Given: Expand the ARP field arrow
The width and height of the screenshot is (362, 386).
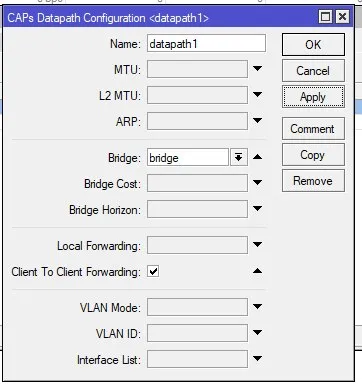Looking at the screenshot, I should point(257,121).
